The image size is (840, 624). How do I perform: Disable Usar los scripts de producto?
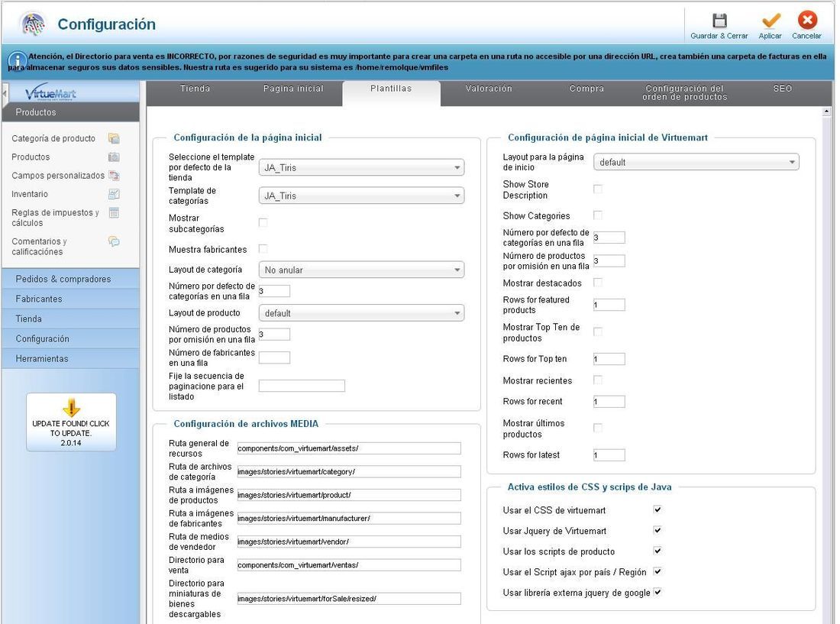pos(657,551)
